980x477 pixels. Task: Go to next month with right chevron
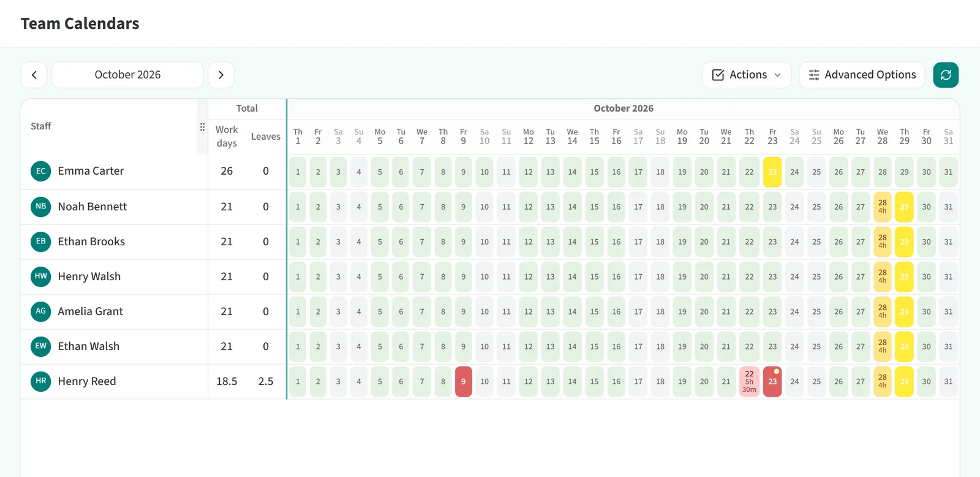tap(221, 75)
